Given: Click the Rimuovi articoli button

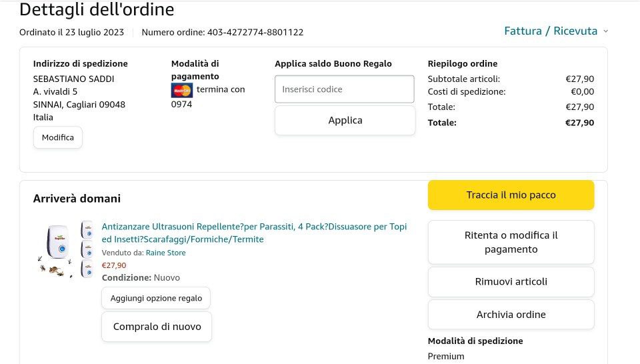Looking at the screenshot, I should click(511, 281).
